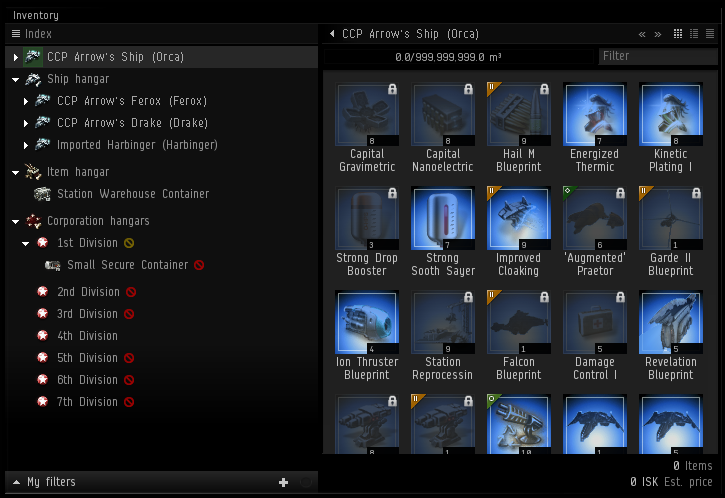Select the 5th Division hangar

tap(87, 358)
